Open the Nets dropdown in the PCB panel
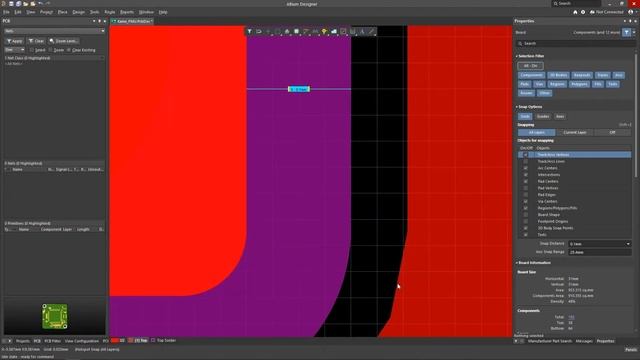 (x=55, y=31)
